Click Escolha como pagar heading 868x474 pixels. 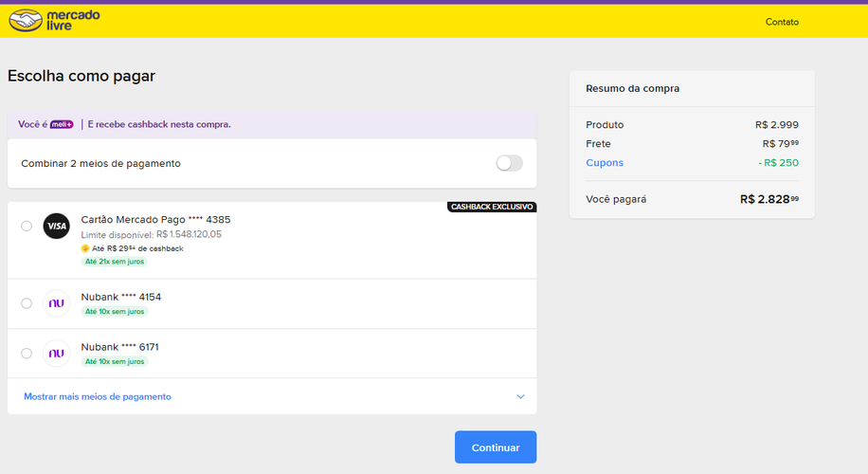pos(81,76)
